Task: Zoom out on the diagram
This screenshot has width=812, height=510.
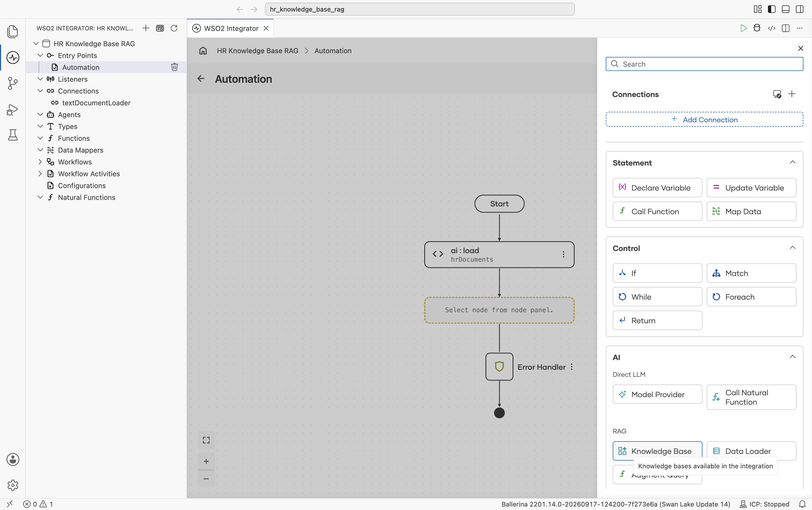Action: (206, 479)
